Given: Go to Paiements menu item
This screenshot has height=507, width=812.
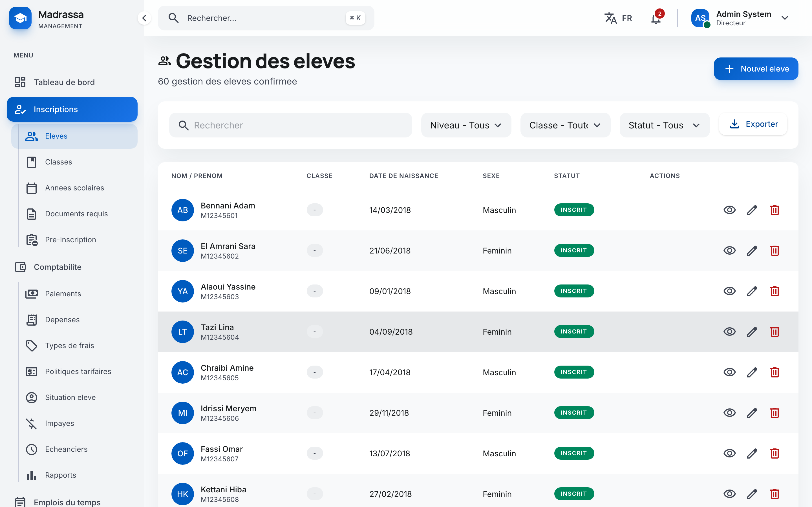Looking at the screenshot, I should tap(63, 294).
